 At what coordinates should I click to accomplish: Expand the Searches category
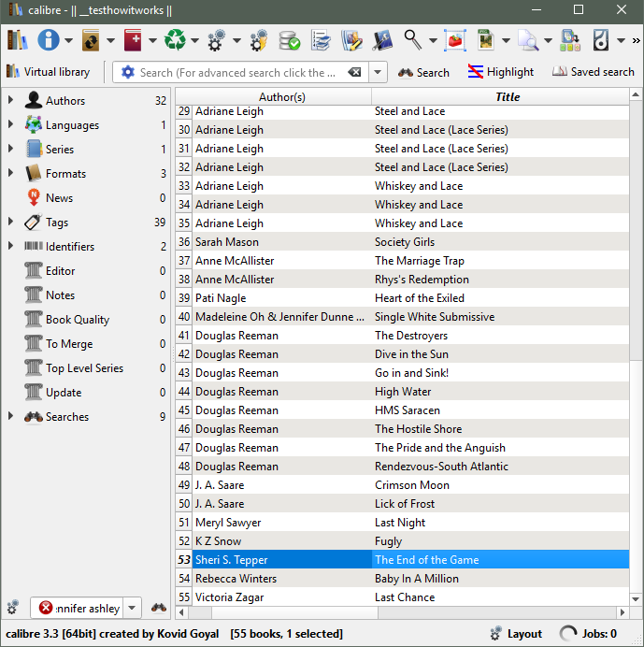pos(11,416)
